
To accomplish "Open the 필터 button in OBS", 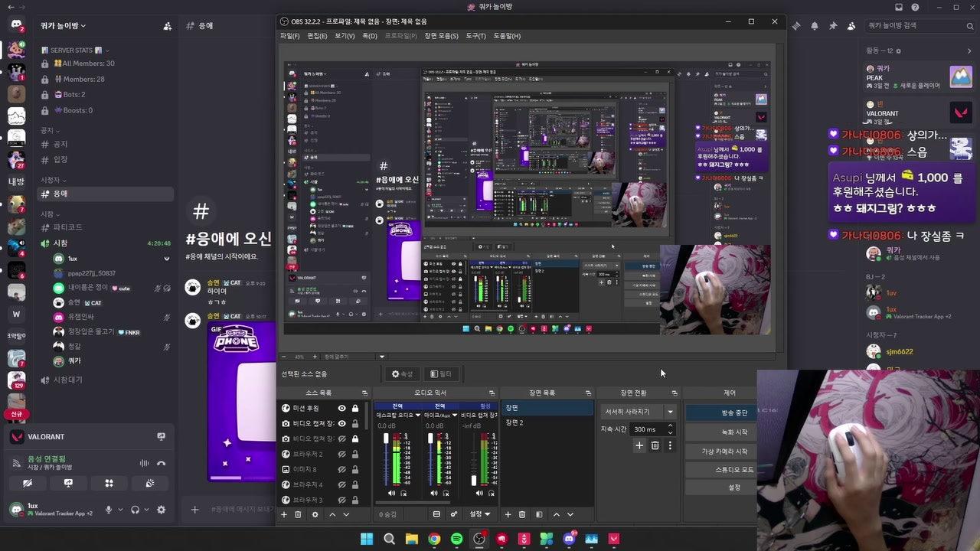I will [x=441, y=373].
